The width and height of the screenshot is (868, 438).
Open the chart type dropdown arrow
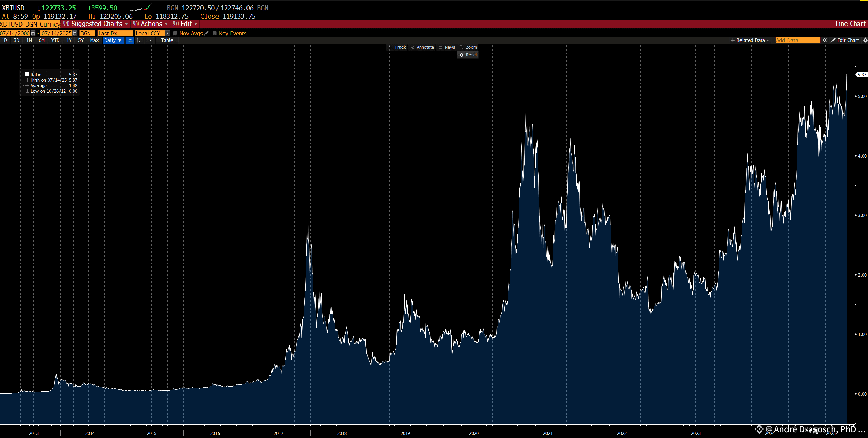point(150,40)
